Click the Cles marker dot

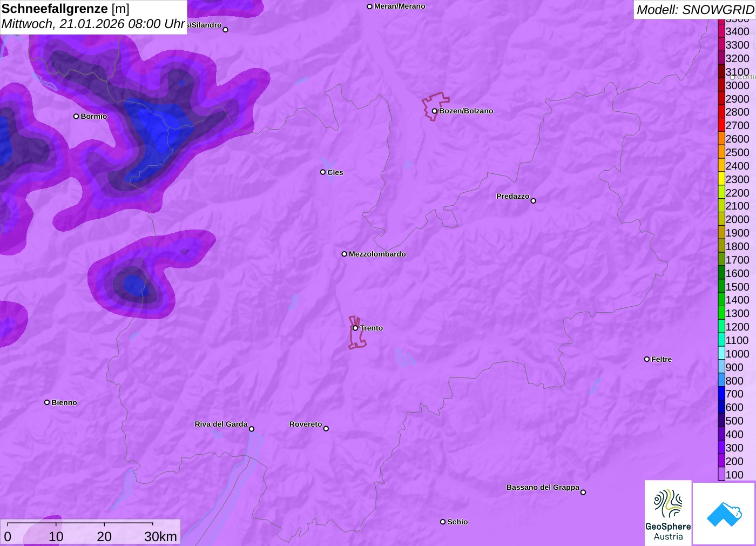(x=323, y=172)
